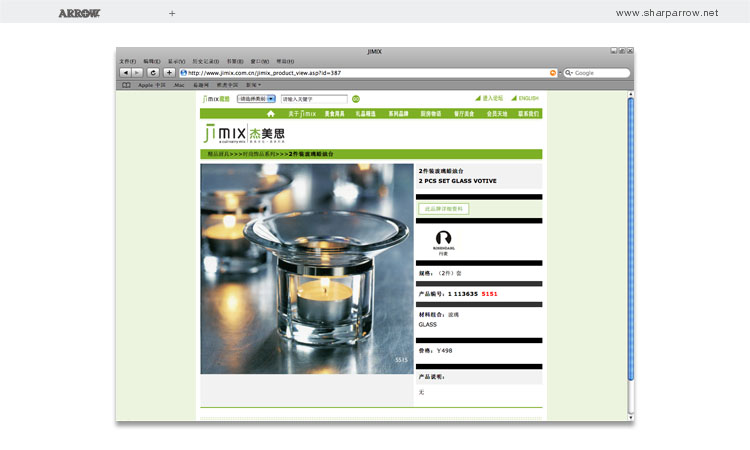Expand the 新闻 bookmarks dropdown

point(254,85)
